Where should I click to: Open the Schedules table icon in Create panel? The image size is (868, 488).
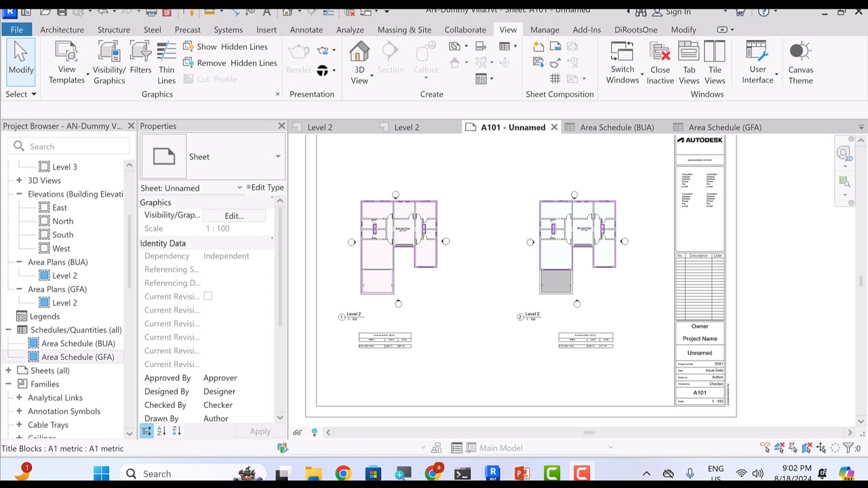(505, 46)
